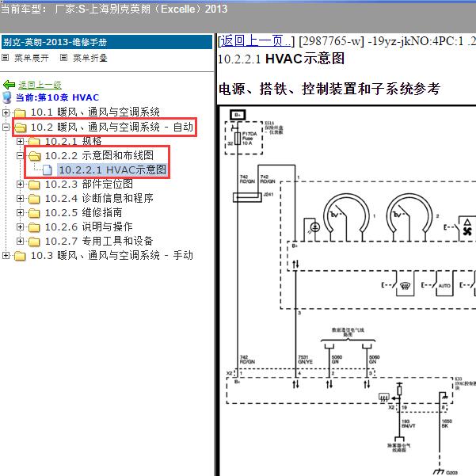Open 10.2.1 规格 entry

(x=73, y=141)
